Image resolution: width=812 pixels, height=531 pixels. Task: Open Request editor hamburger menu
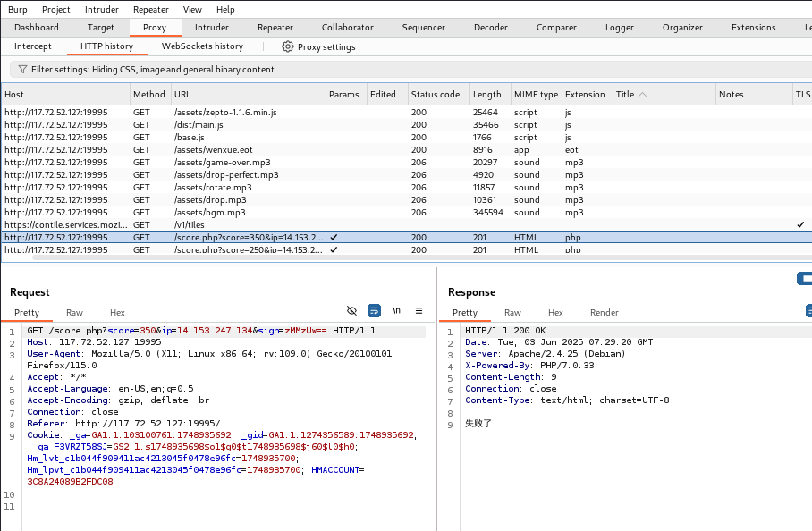pos(419,311)
